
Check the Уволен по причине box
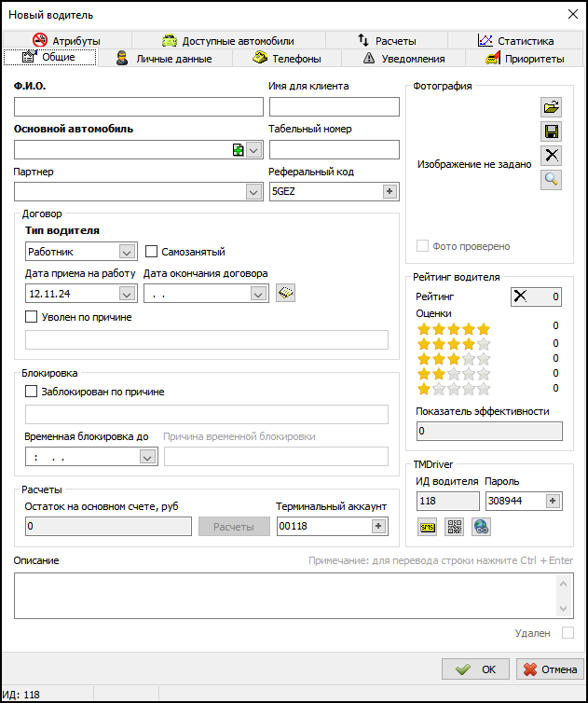31,317
